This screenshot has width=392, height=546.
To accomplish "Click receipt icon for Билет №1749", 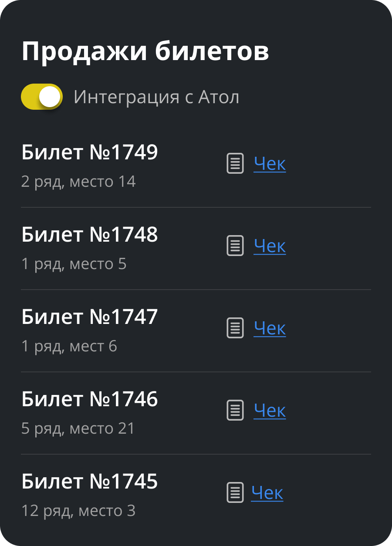I will (x=235, y=163).
